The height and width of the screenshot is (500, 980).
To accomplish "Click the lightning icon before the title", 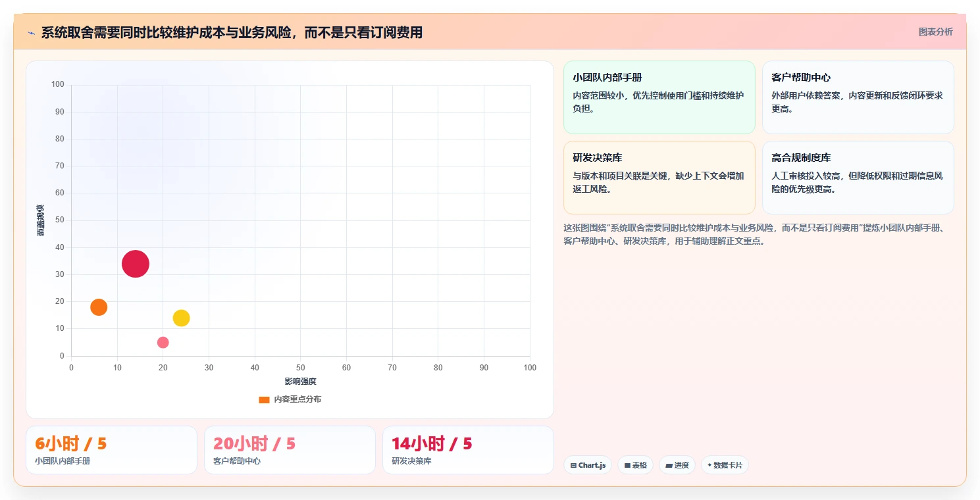I will (31, 32).
